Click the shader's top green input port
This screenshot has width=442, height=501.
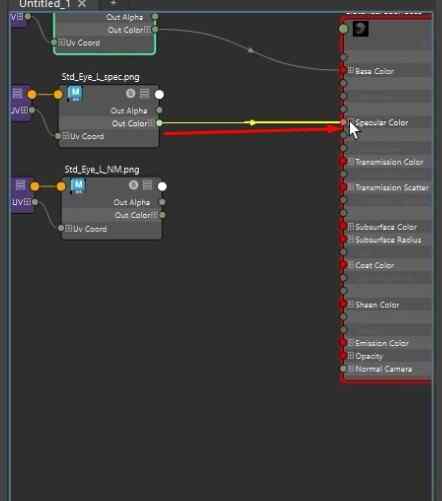[x=343, y=29]
